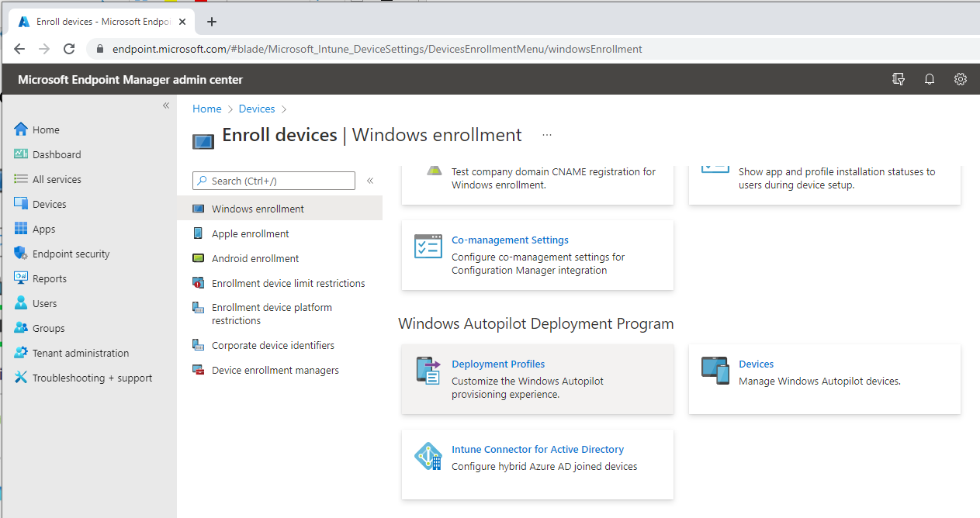The height and width of the screenshot is (518, 980).
Task: Click the Home icon in left navigation
Action: tap(21, 129)
